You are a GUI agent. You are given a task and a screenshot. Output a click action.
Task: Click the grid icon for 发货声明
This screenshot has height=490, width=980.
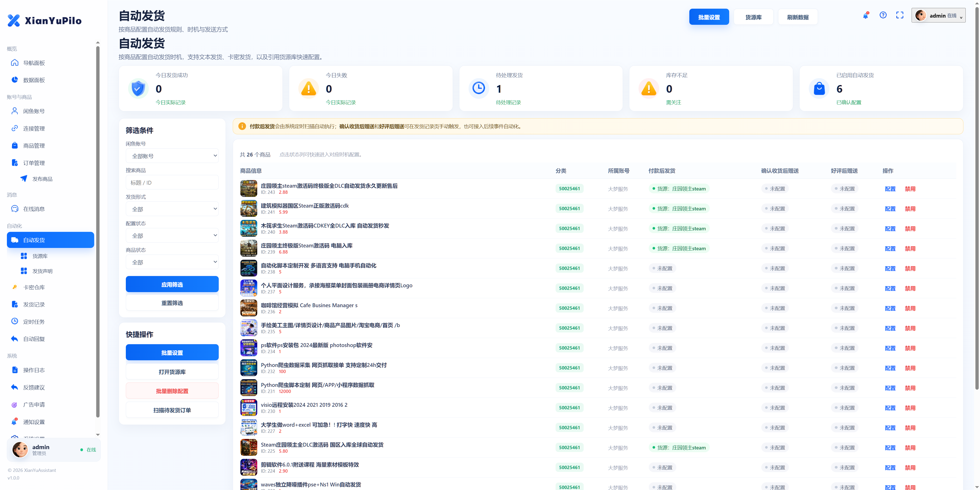(23, 271)
